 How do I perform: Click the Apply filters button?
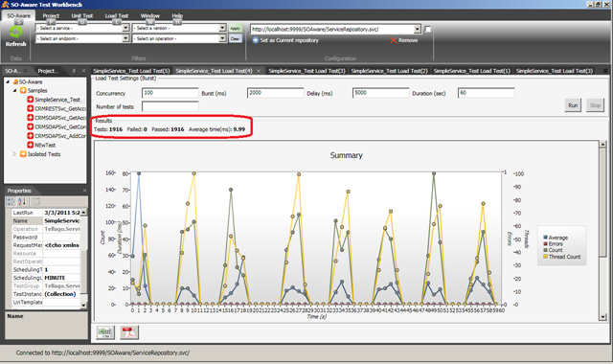click(235, 28)
